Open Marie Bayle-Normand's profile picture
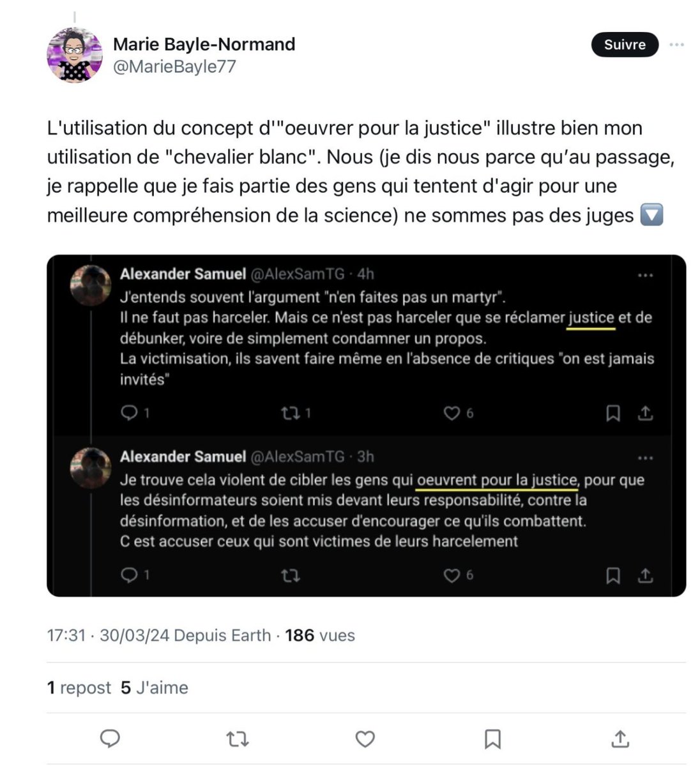Viewport: 700px width, 766px height. (75, 56)
